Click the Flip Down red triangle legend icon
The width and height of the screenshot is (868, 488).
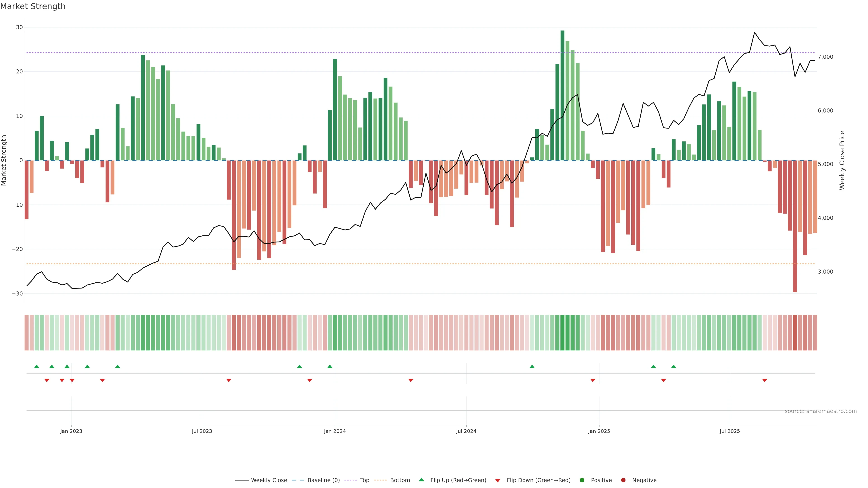coord(498,480)
